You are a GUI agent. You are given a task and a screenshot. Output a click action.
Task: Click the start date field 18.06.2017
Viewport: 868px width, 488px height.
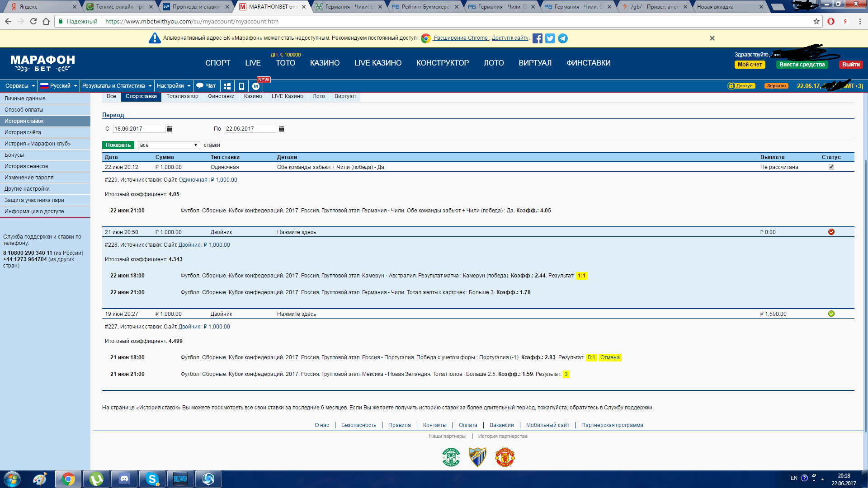[138, 129]
